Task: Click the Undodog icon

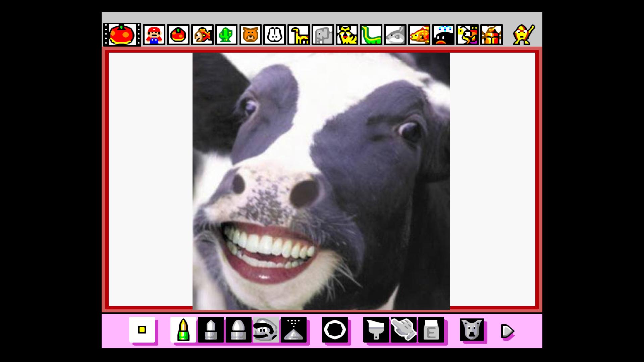Action: pyautogui.click(x=472, y=329)
